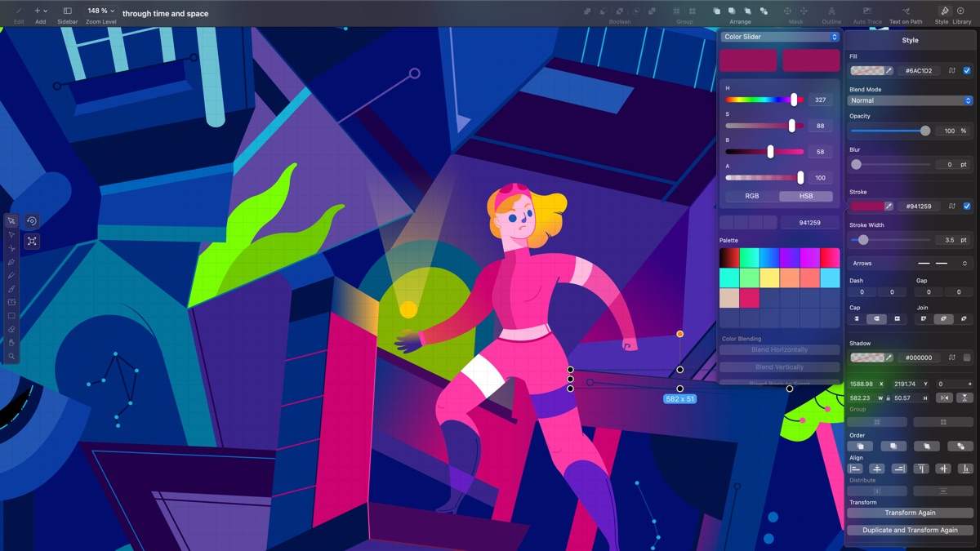The height and width of the screenshot is (551, 980).
Task: Click the orange curve handle point on canvas
Action: [679, 334]
